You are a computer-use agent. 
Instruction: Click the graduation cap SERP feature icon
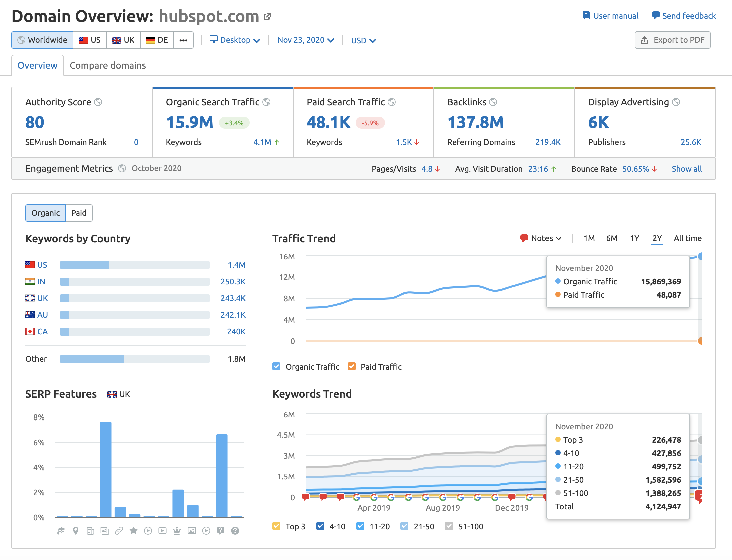(x=61, y=531)
